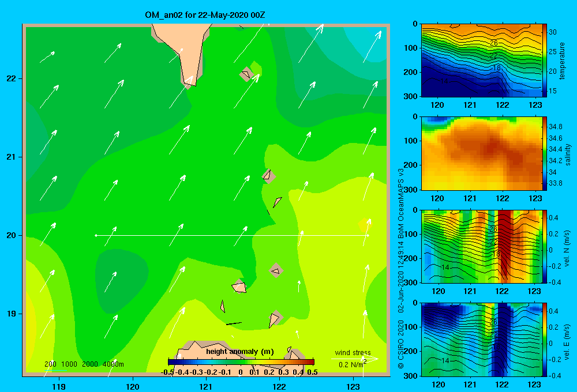Click the small island near 22N 121.5E
Image resolution: width=577 pixels, height=392 pixels.
246,74
